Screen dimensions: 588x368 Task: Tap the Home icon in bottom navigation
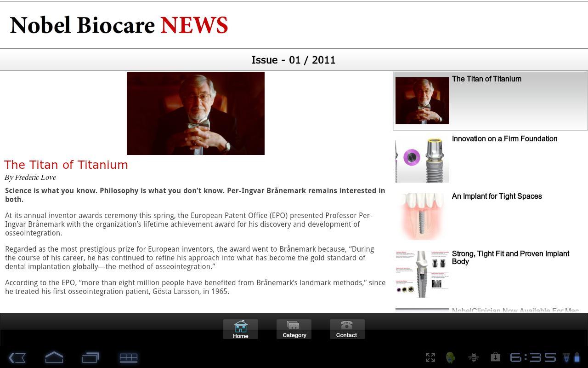[240, 328]
